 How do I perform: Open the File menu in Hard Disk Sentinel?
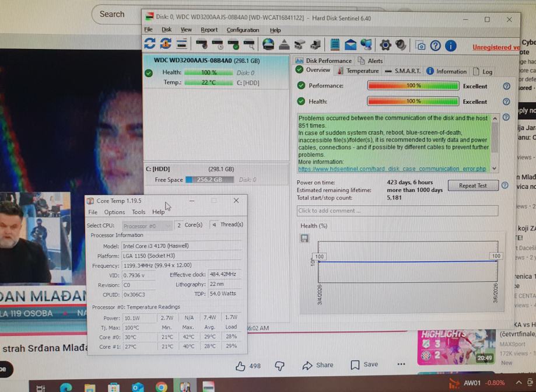148,29
